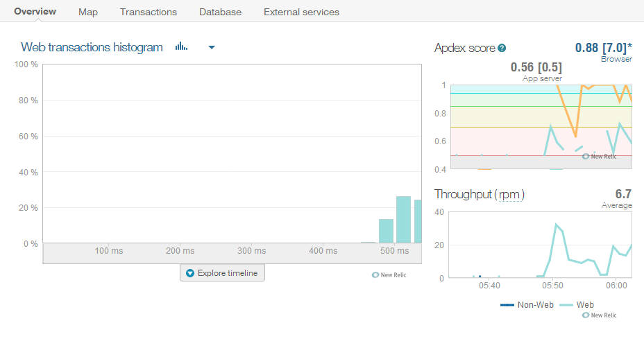644x339 pixels.
Task: Open the Web transactions histogram title
Action: [92, 47]
